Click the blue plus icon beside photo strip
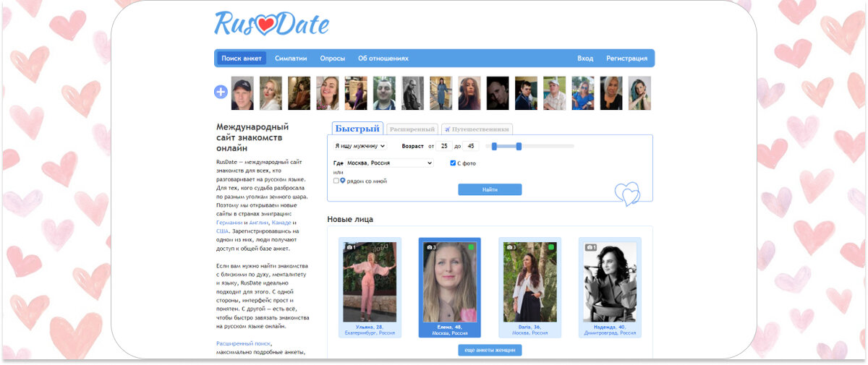This screenshot has width=868, height=365. coord(221,93)
